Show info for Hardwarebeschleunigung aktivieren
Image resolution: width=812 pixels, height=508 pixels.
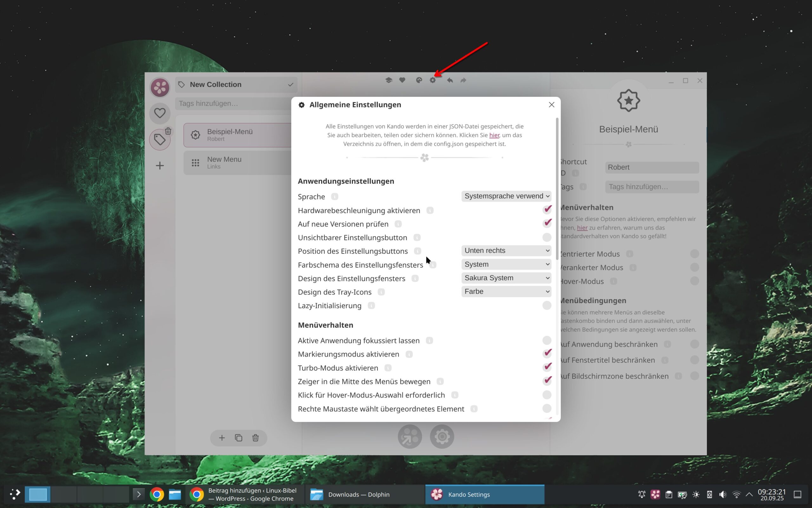430,210
